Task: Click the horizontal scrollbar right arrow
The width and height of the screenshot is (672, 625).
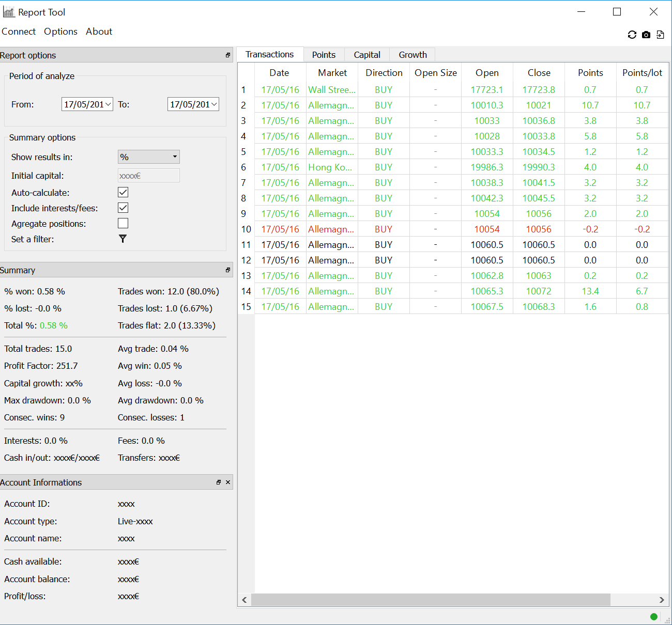Action: click(x=662, y=600)
